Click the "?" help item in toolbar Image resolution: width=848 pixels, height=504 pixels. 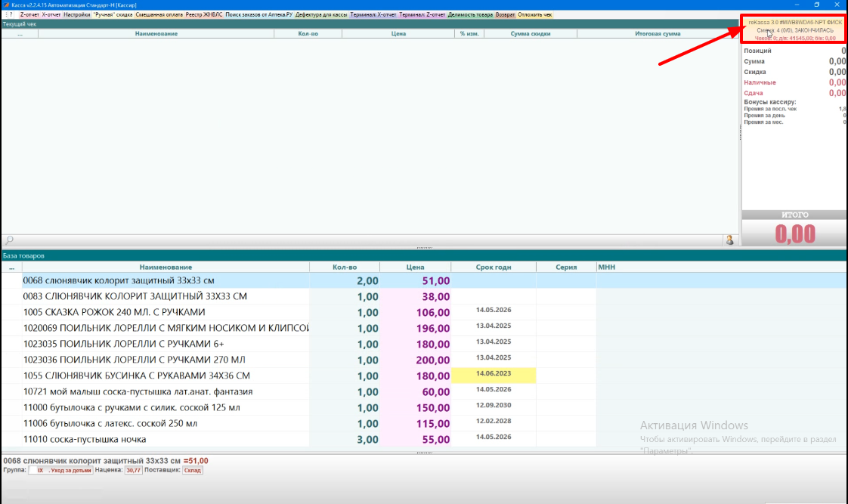[10, 14]
